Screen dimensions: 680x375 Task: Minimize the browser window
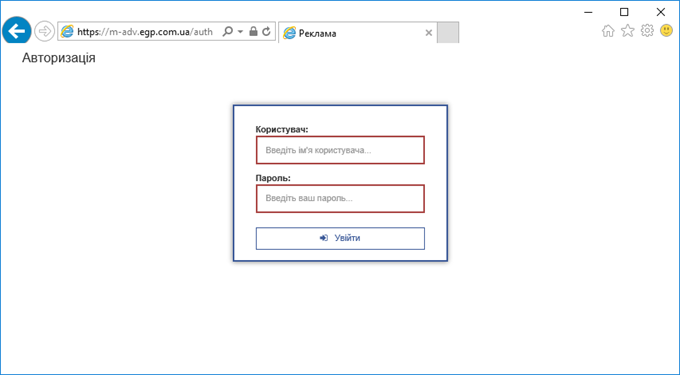[588, 12]
